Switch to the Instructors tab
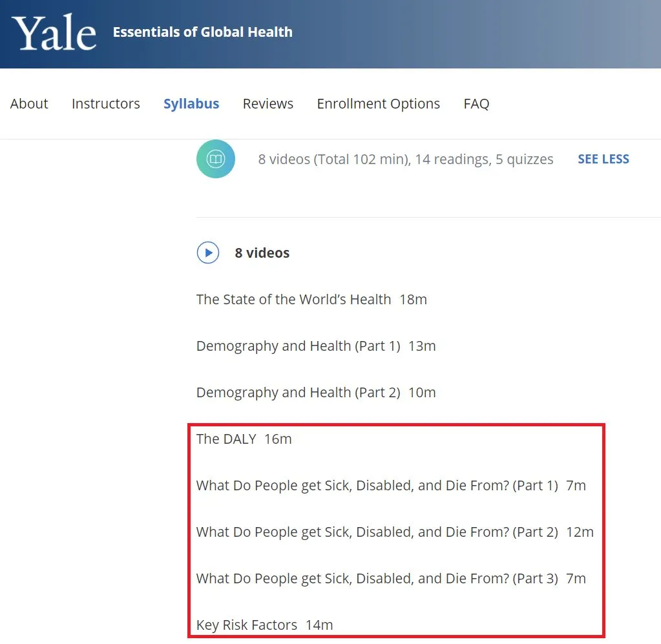661x644 pixels. tap(105, 103)
